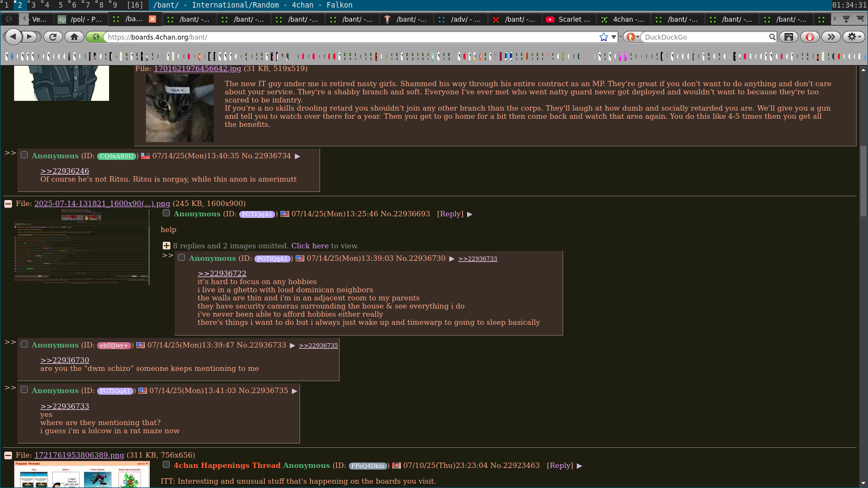Expand omitted replies with plus icon
The height and width of the screenshot is (488, 868).
167,246
